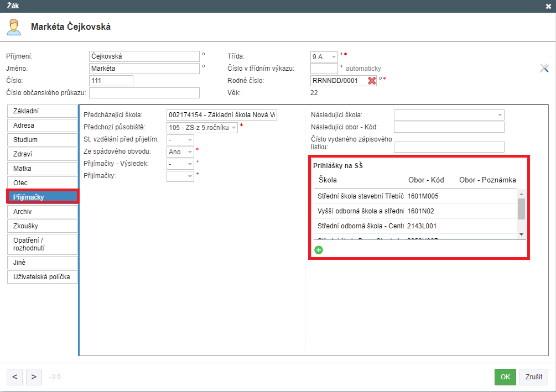Click the Škola column header
Image resolution: width=556 pixels, height=392 pixels.
[328, 180]
